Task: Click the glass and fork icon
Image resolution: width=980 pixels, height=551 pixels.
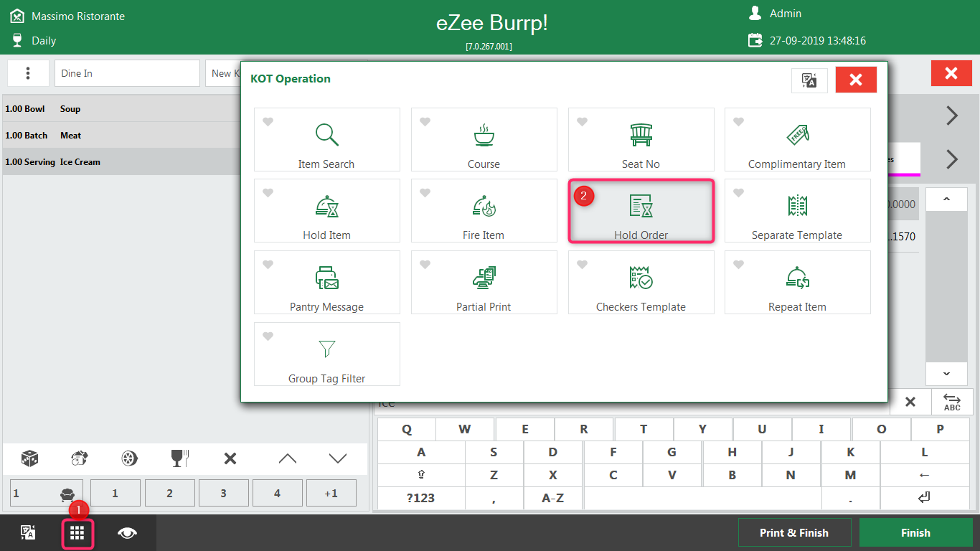Action: click(179, 458)
